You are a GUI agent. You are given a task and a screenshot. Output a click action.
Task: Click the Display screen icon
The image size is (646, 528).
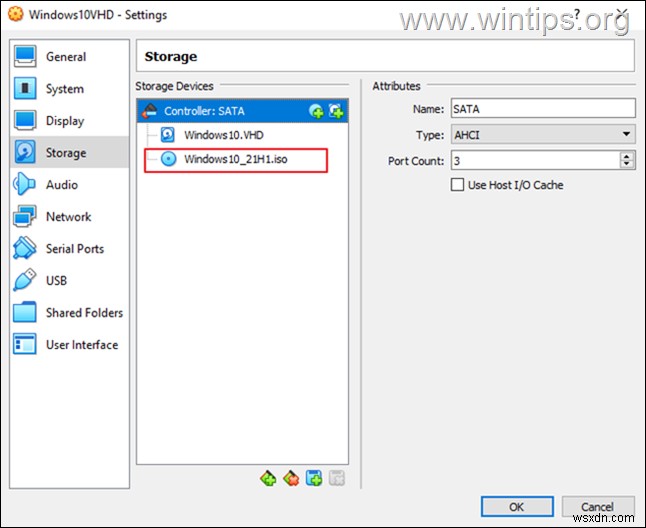click(25, 120)
